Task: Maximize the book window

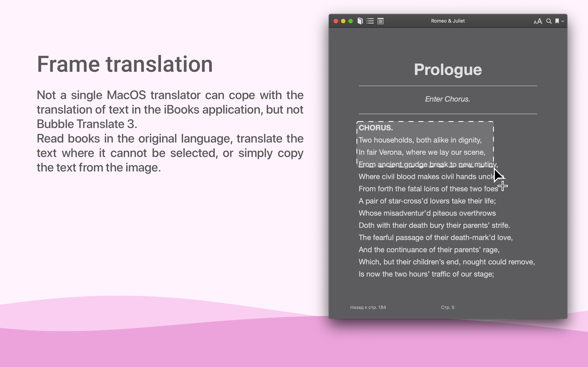Action: click(x=351, y=21)
